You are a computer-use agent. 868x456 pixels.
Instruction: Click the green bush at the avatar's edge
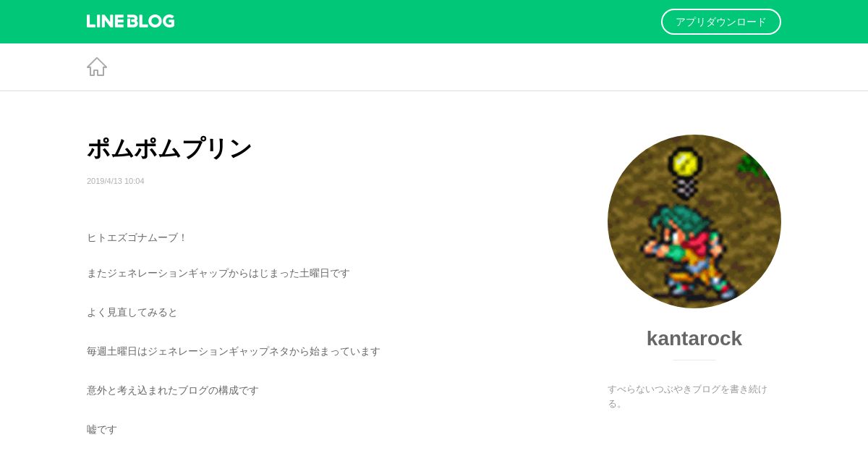752,164
